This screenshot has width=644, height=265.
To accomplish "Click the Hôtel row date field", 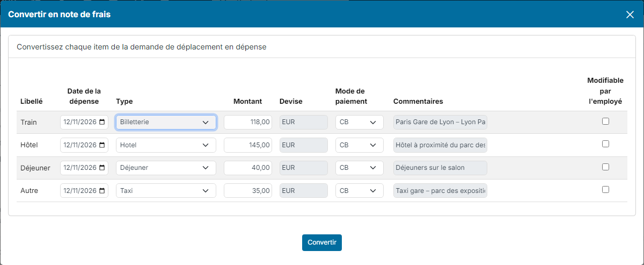I will [84, 145].
